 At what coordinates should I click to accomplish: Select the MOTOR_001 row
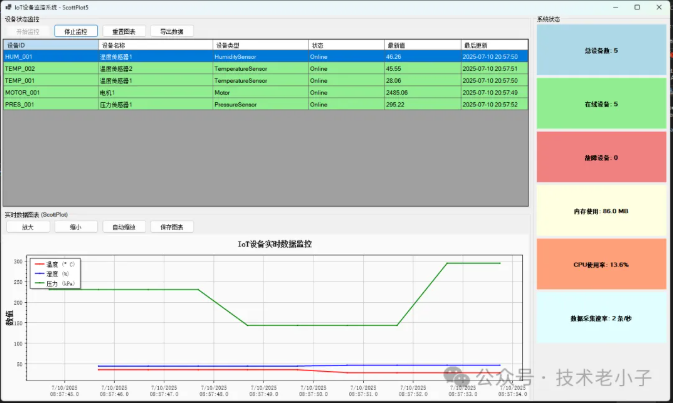coord(50,92)
